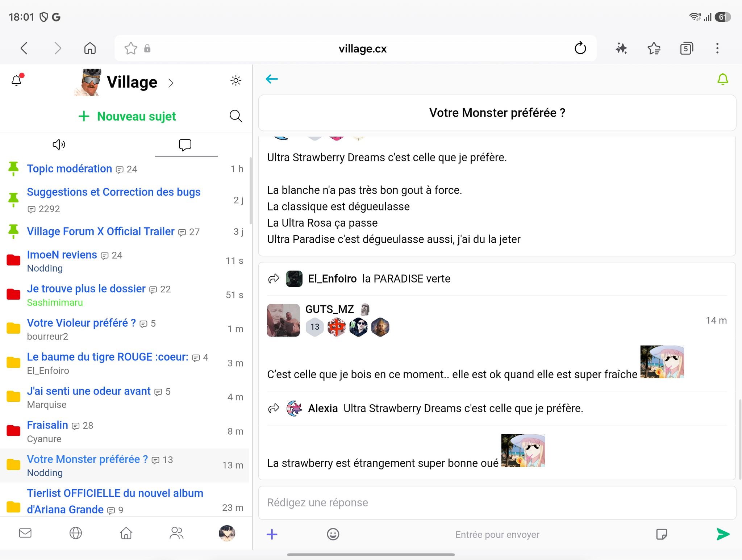Open Topic modération thread
Viewport: 742px width, 560px height.
69,169
